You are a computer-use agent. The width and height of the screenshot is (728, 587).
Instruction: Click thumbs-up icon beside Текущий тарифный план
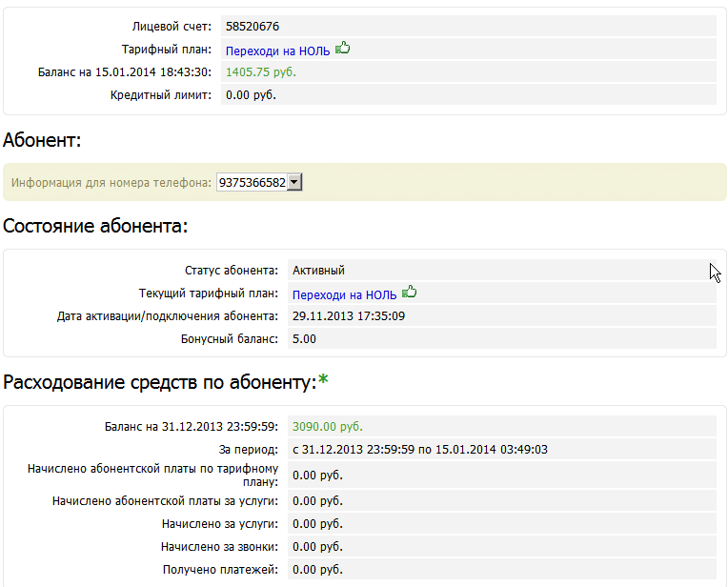click(410, 292)
